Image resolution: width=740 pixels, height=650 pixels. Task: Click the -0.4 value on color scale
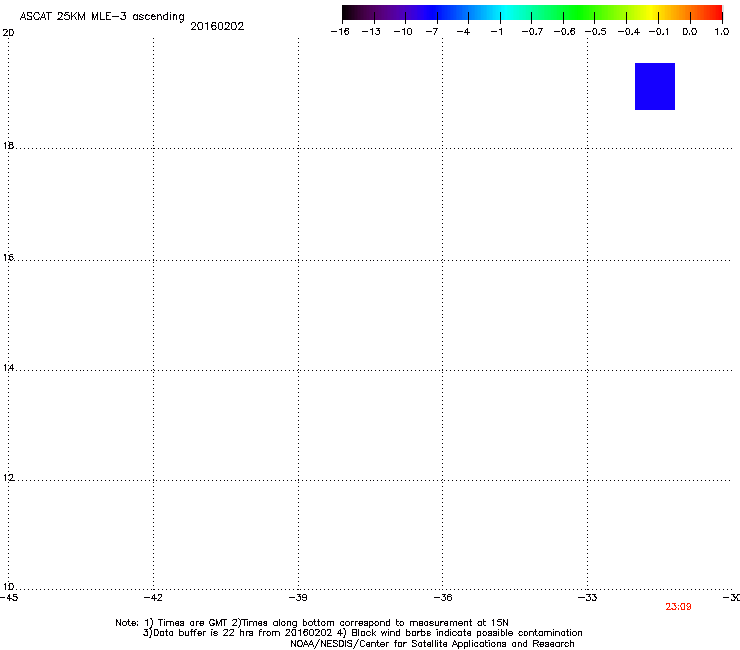pos(629,32)
